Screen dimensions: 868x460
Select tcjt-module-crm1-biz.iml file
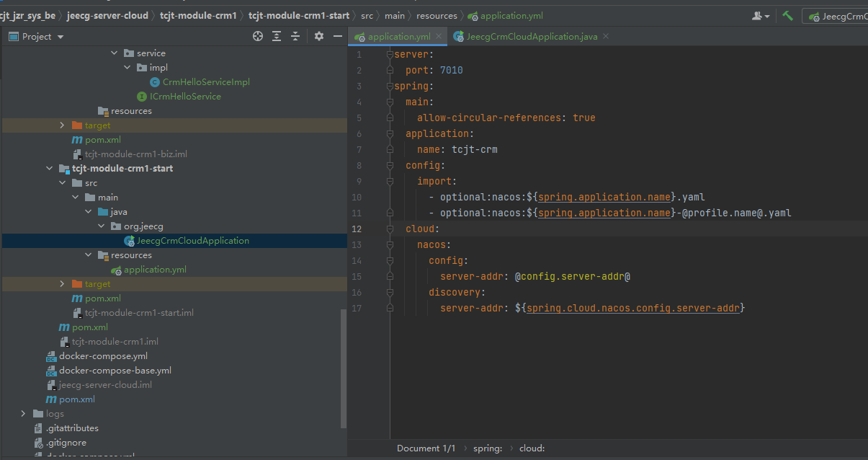click(136, 154)
